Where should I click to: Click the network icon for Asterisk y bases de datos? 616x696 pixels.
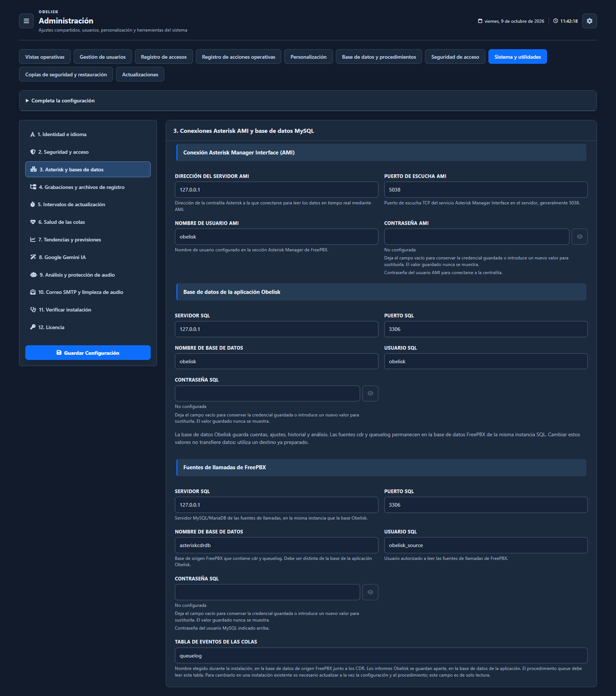[33, 170]
